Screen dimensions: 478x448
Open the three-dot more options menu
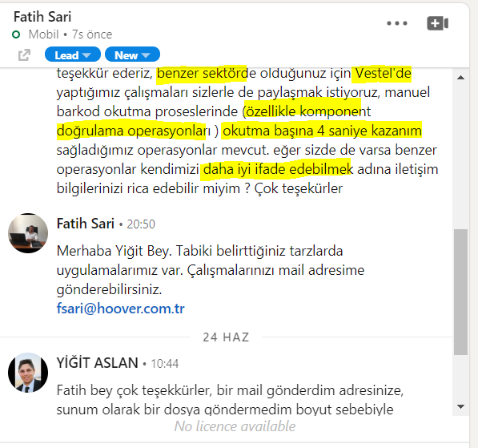click(396, 23)
